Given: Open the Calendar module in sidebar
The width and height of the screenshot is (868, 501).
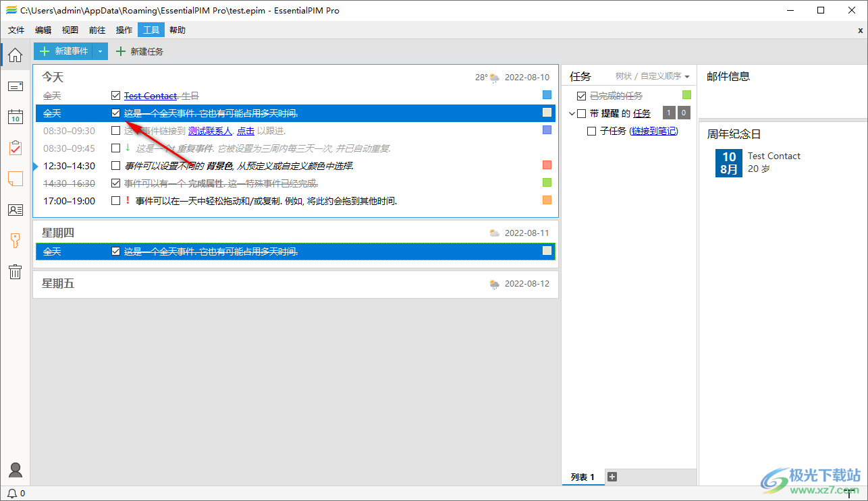Looking at the screenshot, I should point(15,117).
